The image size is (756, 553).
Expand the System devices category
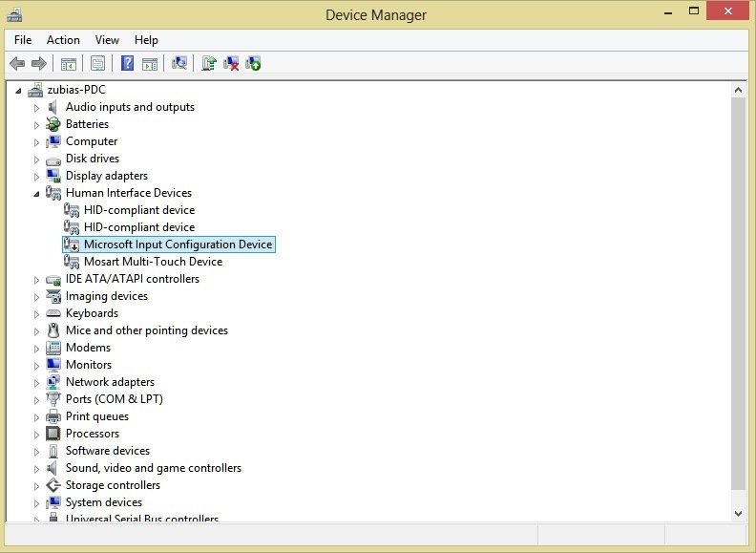(36, 502)
